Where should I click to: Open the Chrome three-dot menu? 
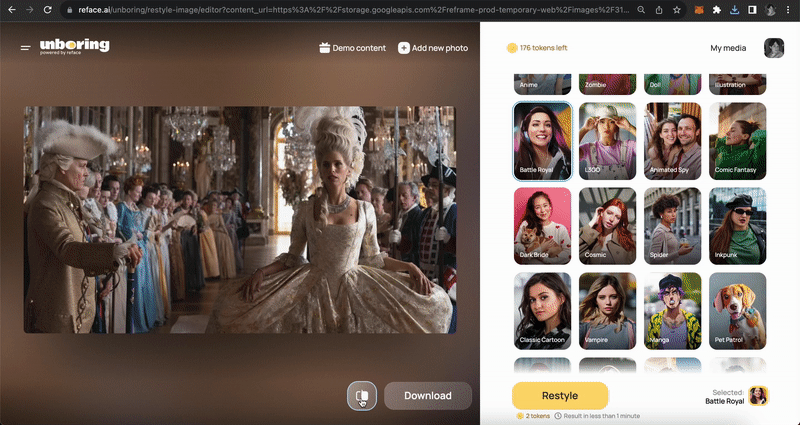(x=788, y=10)
